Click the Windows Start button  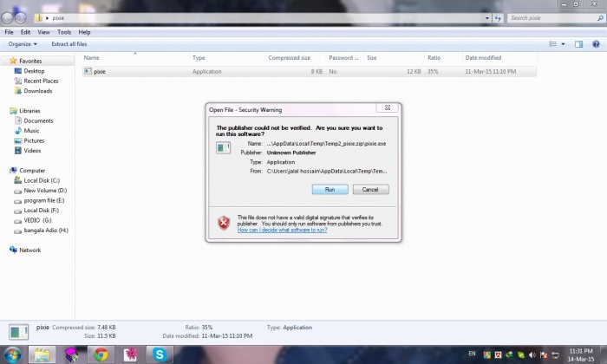click(x=12, y=354)
